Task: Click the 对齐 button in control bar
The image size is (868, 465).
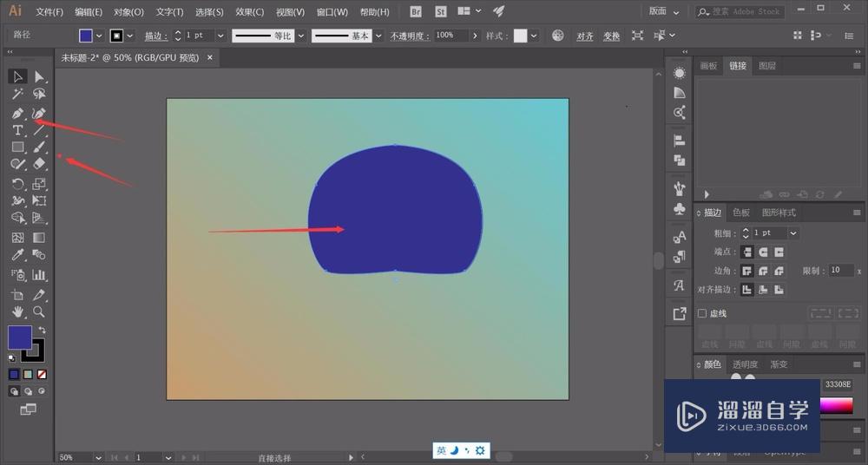Action: (x=585, y=36)
